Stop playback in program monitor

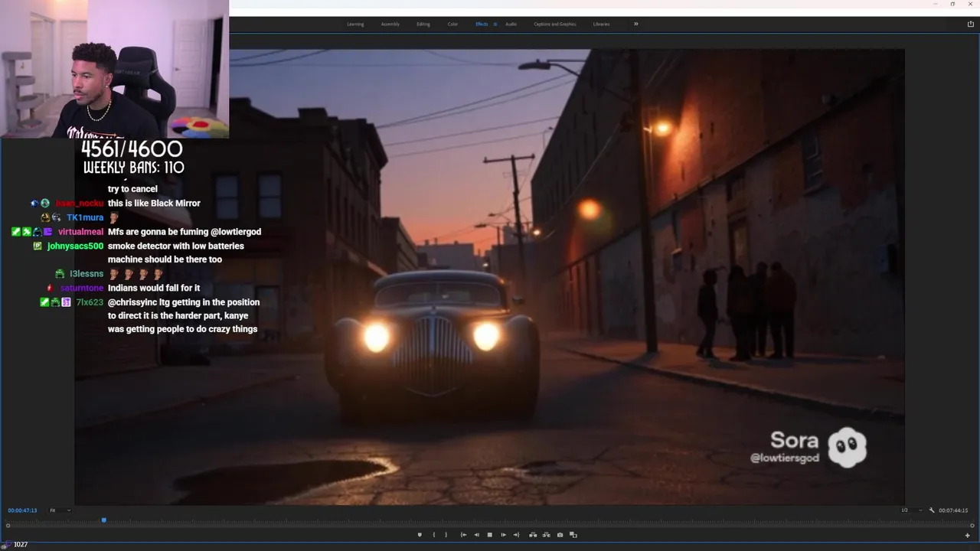tap(490, 535)
